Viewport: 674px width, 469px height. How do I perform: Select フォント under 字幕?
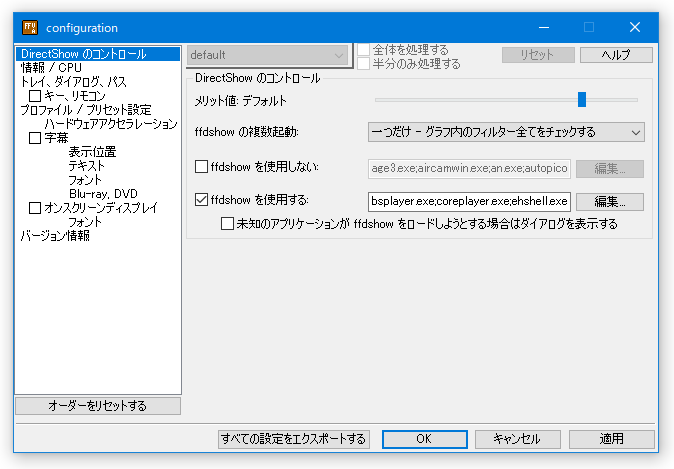pyautogui.click(x=85, y=180)
